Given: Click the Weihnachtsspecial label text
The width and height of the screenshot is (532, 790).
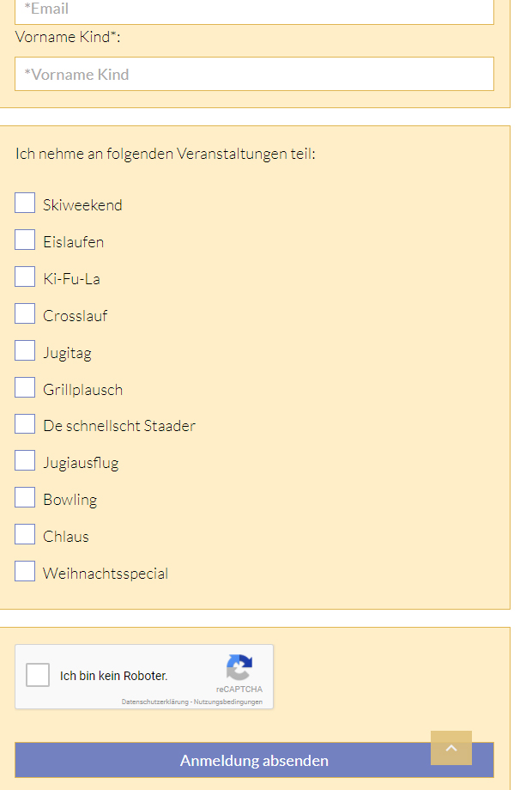Looking at the screenshot, I should tap(106, 574).
